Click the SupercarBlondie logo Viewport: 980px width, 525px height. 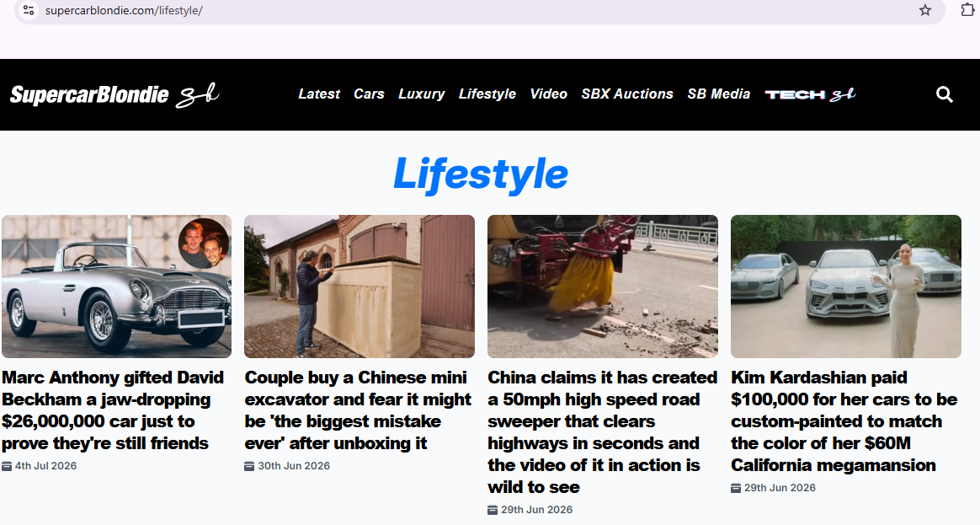(x=115, y=94)
